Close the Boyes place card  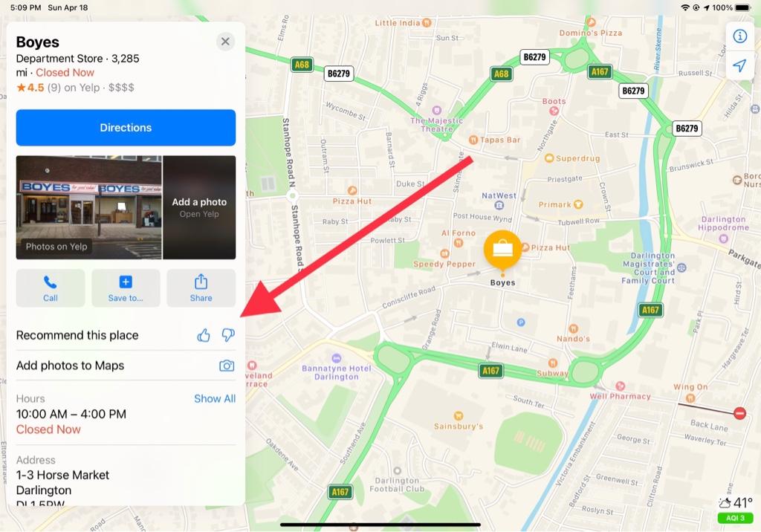225,42
